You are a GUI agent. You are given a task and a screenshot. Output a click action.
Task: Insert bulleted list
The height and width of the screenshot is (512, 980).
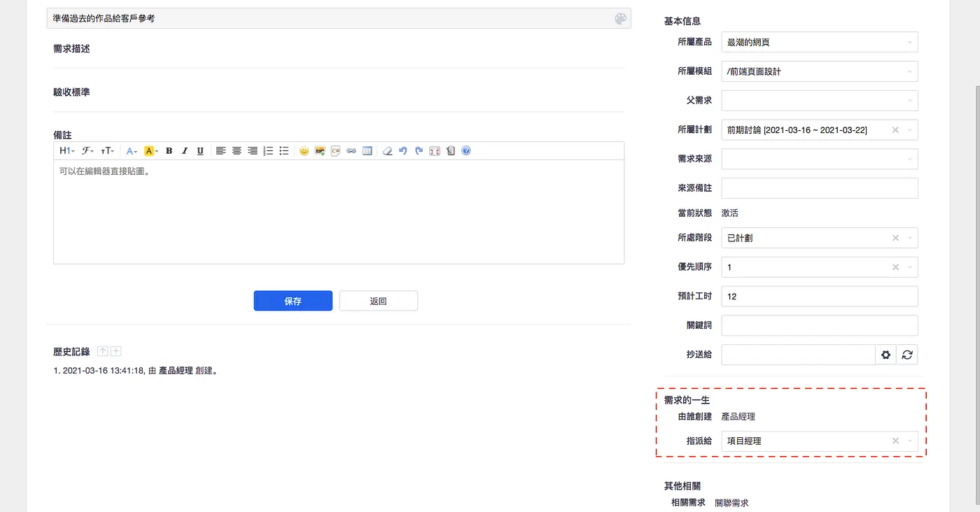[284, 150]
